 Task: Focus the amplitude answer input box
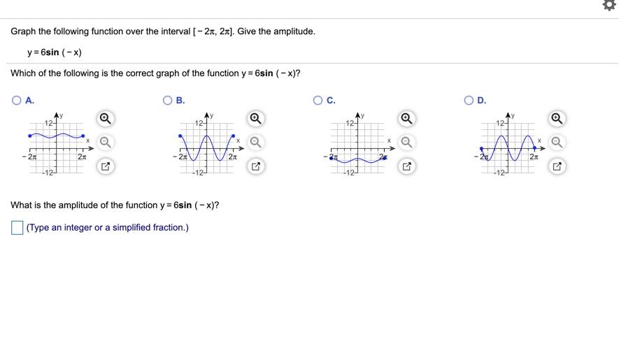tap(17, 228)
